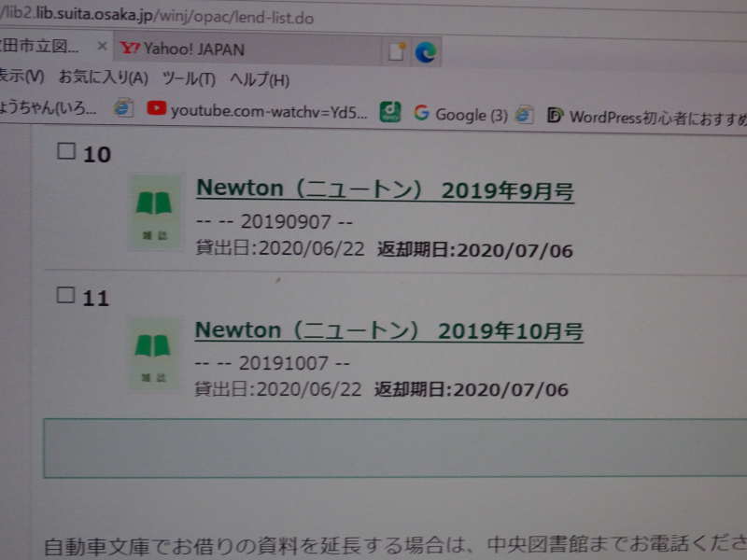The width and height of the screenshot is (747, 560).
Task: Launch Microsoft Edge from the tab bar
Action: coord(426,52)
